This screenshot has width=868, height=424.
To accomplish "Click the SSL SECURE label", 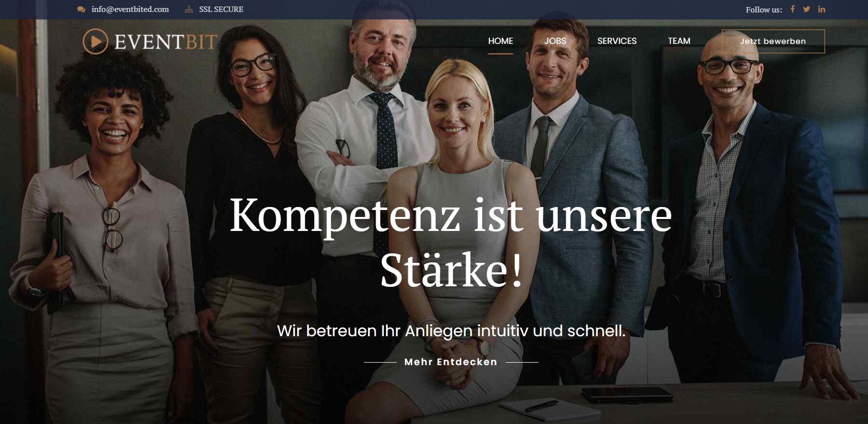I will (x=221, y=9).
